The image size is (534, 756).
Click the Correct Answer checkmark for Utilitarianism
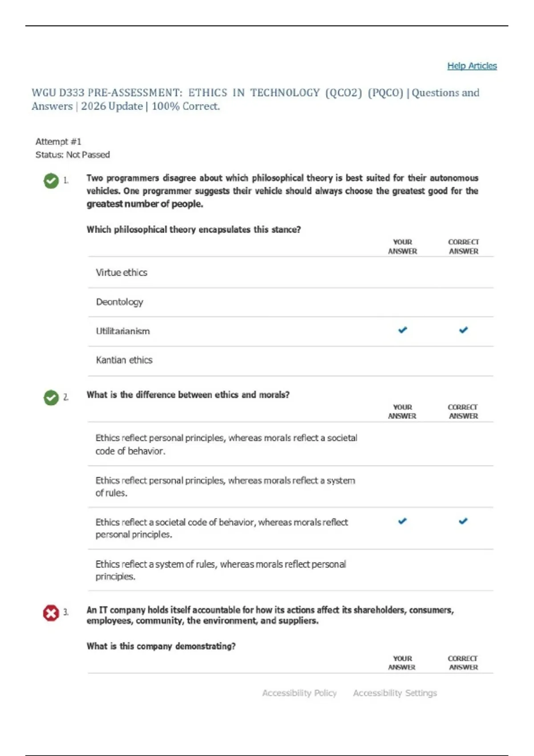pos(463,330)
